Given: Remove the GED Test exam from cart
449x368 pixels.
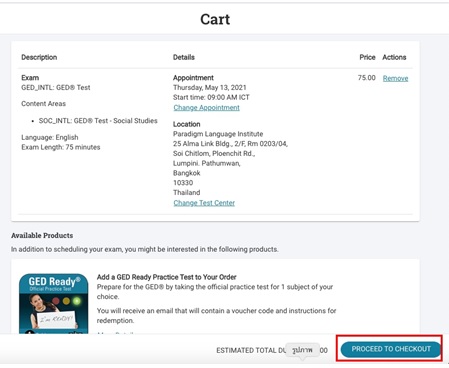Looking at the screenshot, I should coord(395,78).
